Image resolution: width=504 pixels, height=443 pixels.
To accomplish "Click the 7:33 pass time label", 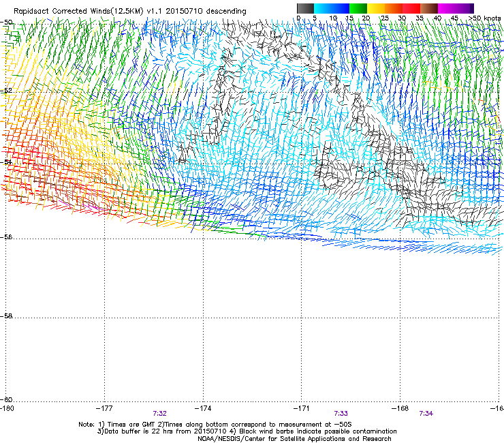I will (341, 414).
